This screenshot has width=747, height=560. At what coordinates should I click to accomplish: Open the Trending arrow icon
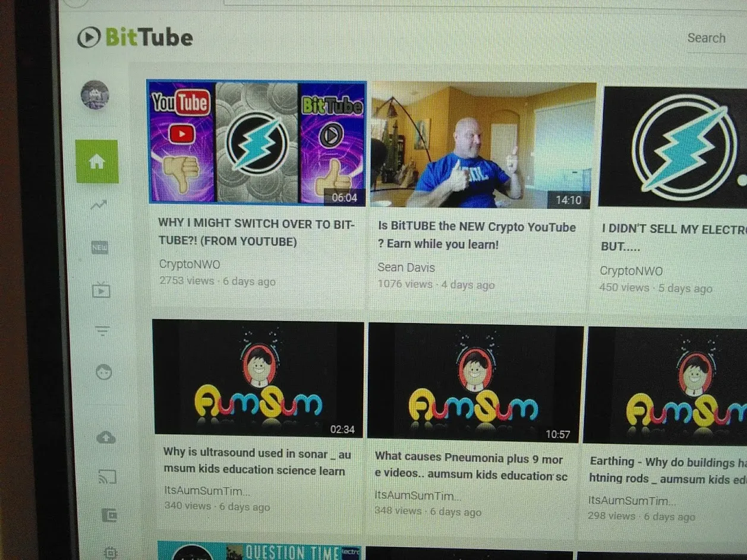pyautogui.click(x=99, y=205)
